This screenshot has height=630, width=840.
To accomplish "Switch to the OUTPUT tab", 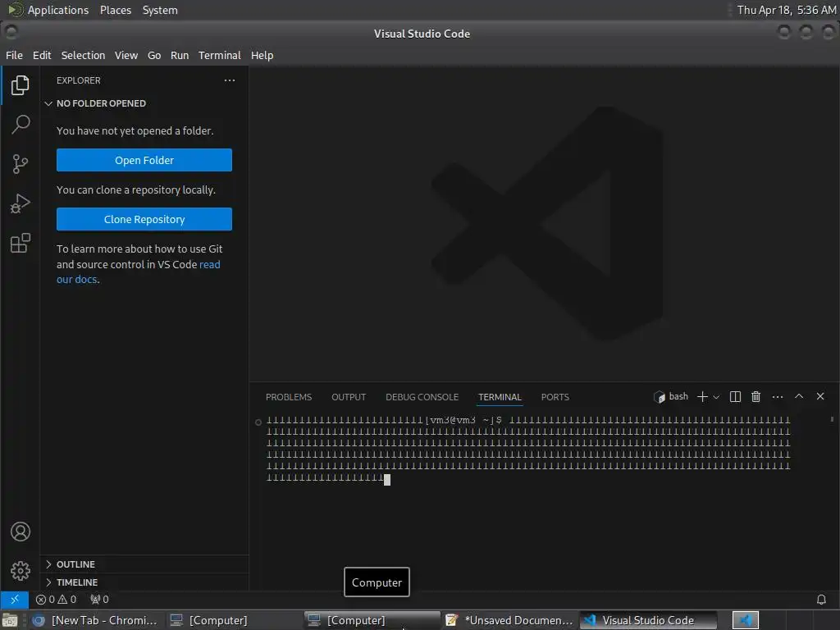I will tap(348, 397).
